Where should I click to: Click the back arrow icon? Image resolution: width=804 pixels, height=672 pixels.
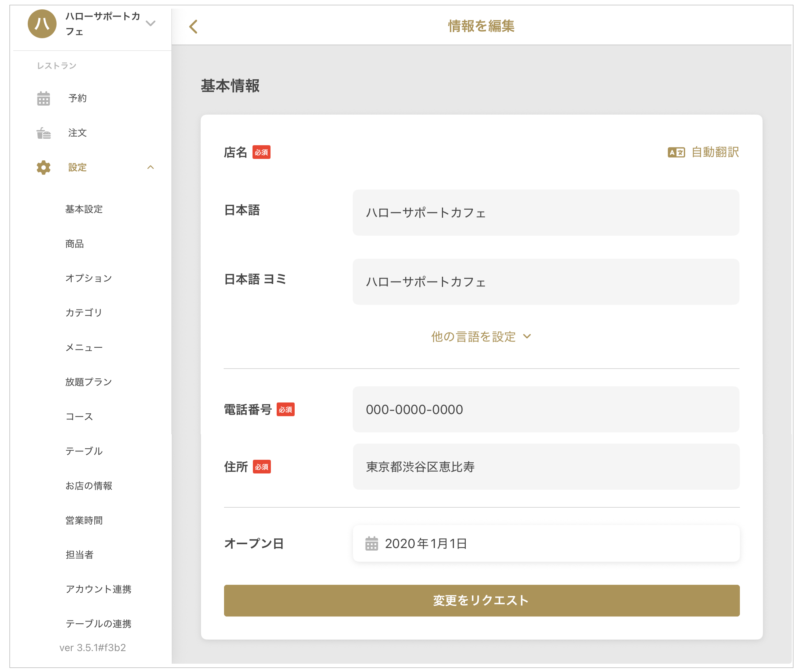pos(193,26)
